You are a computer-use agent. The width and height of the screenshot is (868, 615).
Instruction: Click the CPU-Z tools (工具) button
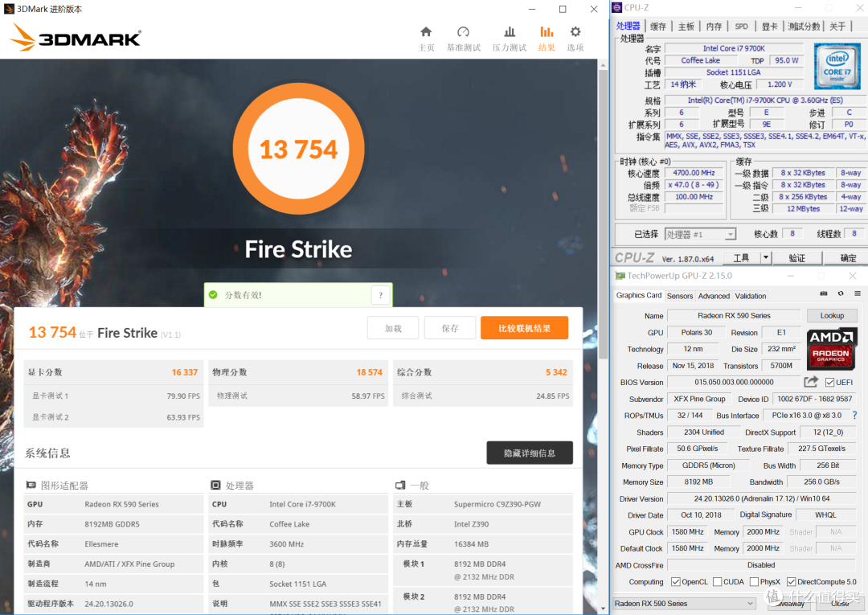coord(741,258)
